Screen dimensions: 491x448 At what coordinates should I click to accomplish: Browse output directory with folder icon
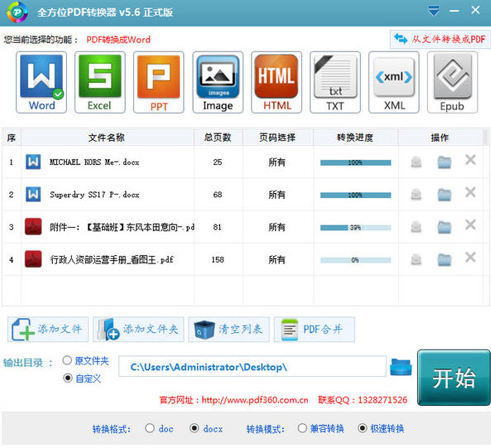point(401,367)
